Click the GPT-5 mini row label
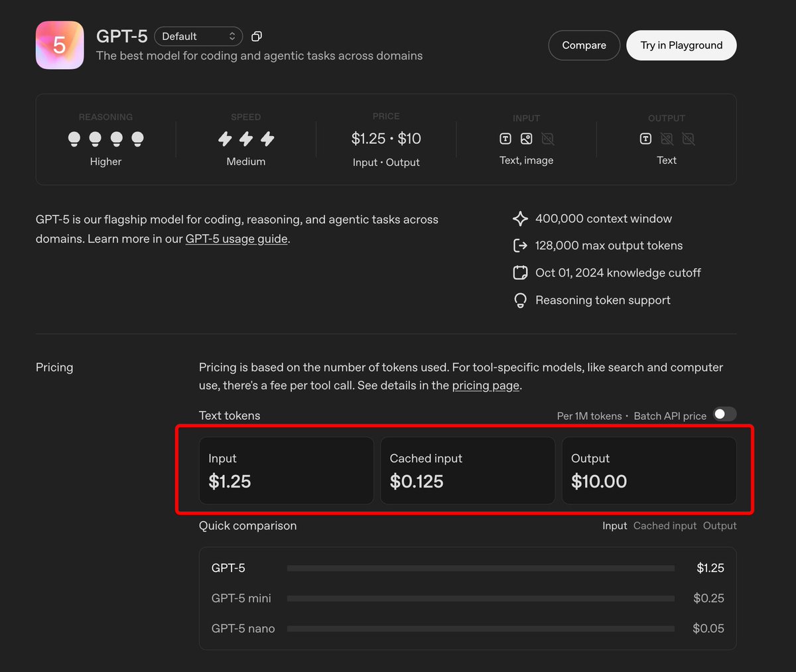The height and width of the screenshot is (672, 796). [x=241, y=598]
